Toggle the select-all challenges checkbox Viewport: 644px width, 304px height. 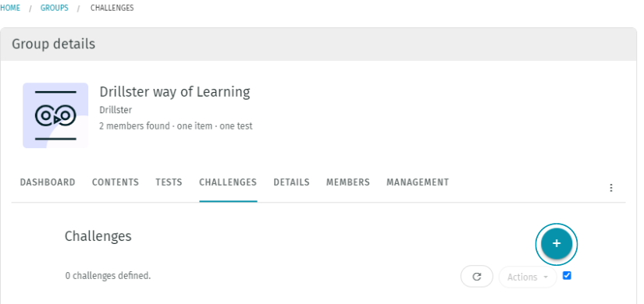(567, 276)
